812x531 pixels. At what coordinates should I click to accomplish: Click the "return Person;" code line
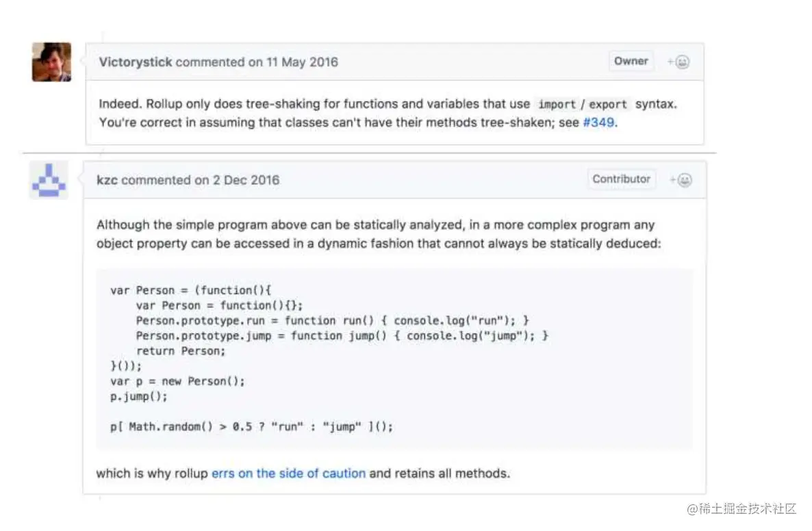pos(180,351)
